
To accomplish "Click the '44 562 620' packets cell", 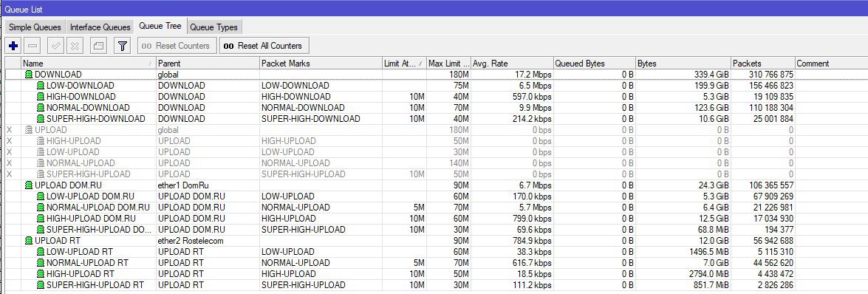I will [763, 262].
